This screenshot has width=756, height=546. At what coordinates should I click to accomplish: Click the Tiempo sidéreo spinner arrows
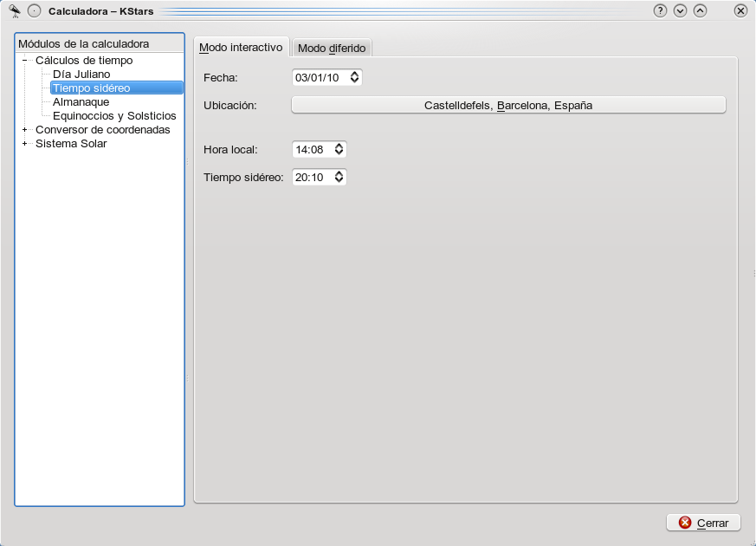(339, 177)
